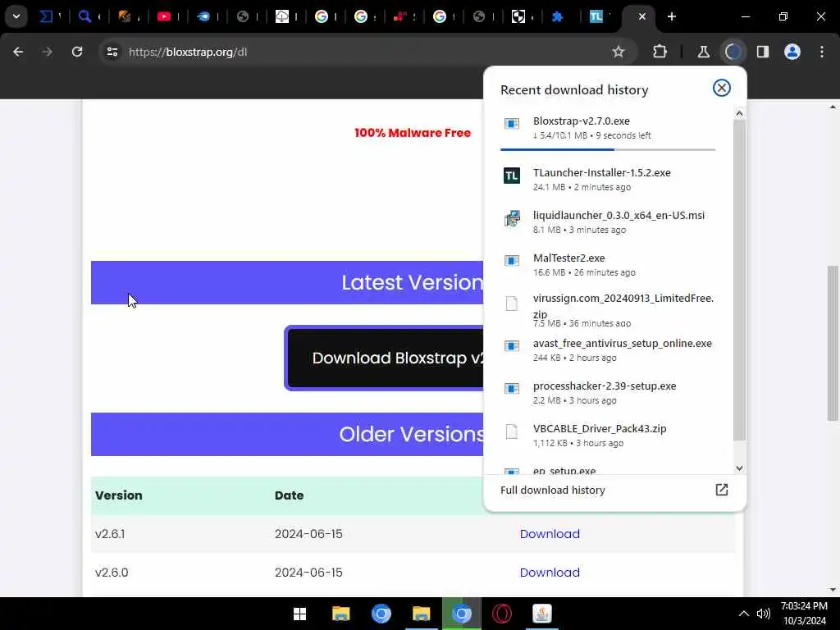Click the TLauncher file icon in downloads
840x630 pixels.
(512, 176)
